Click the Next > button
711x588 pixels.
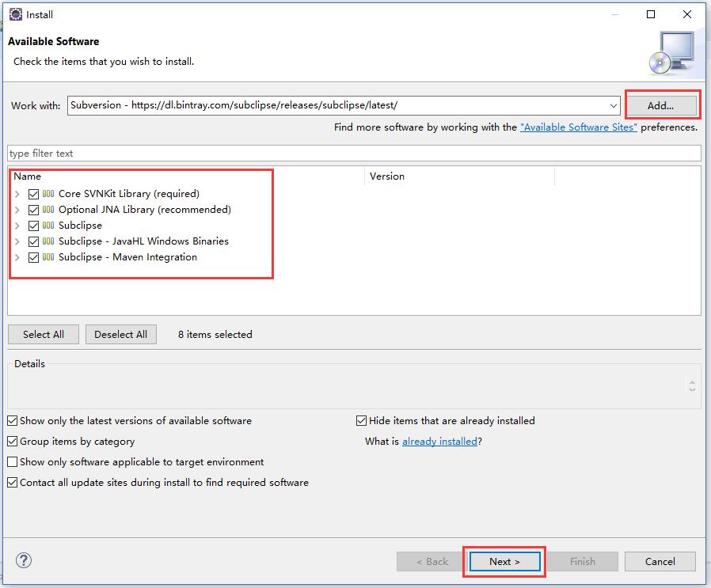tap(504, 561)
